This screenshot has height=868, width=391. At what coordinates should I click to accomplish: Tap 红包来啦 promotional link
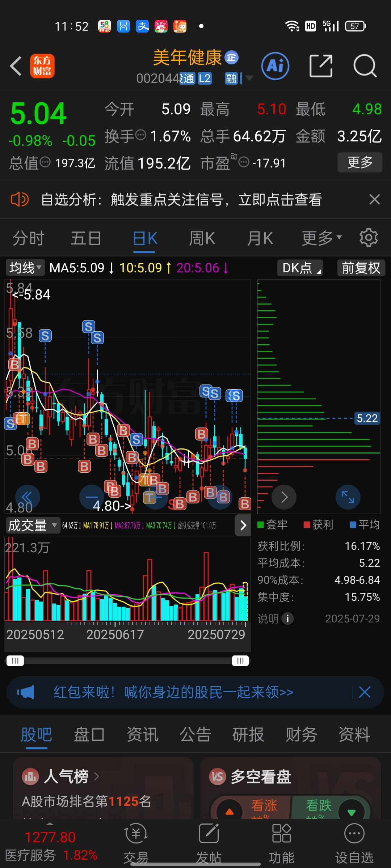(x=173, y=692)
